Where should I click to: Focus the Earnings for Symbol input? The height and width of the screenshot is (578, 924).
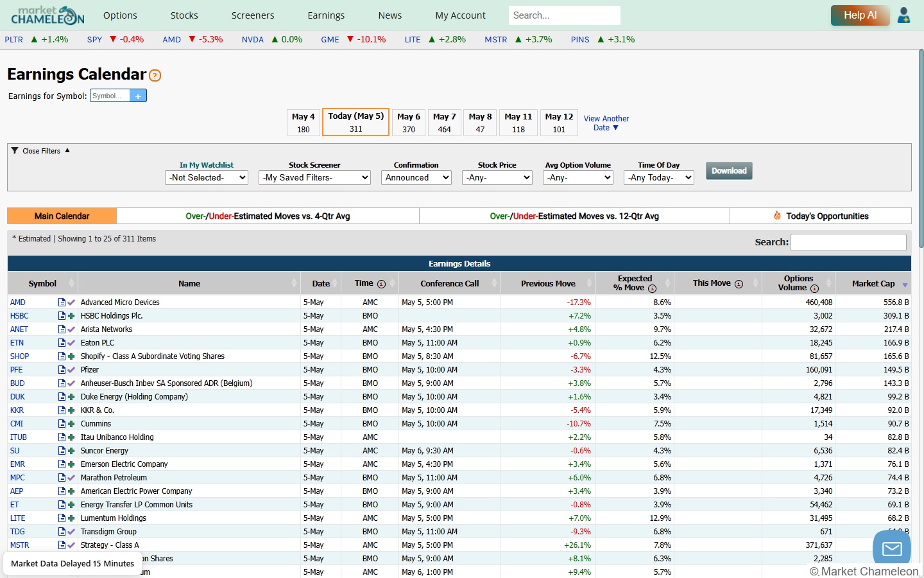(x=110, y=96)
